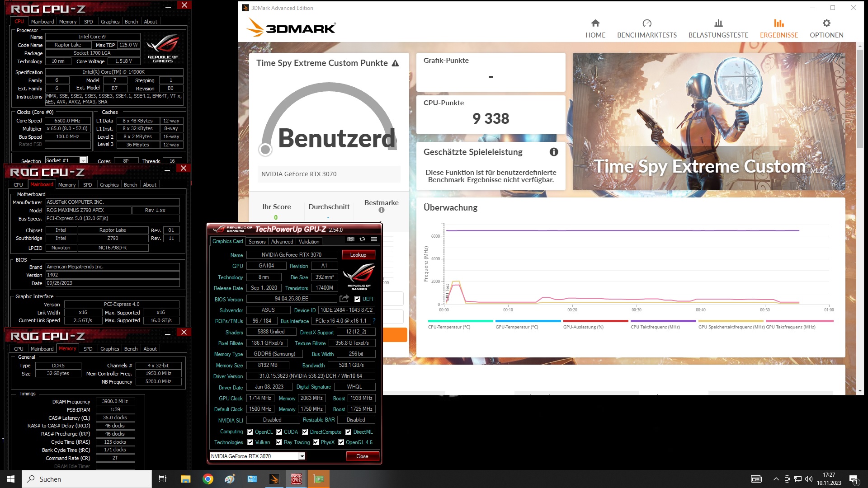
Task: Open Windows Start menu
Action: pyautogui.click(x=11, y=479)
